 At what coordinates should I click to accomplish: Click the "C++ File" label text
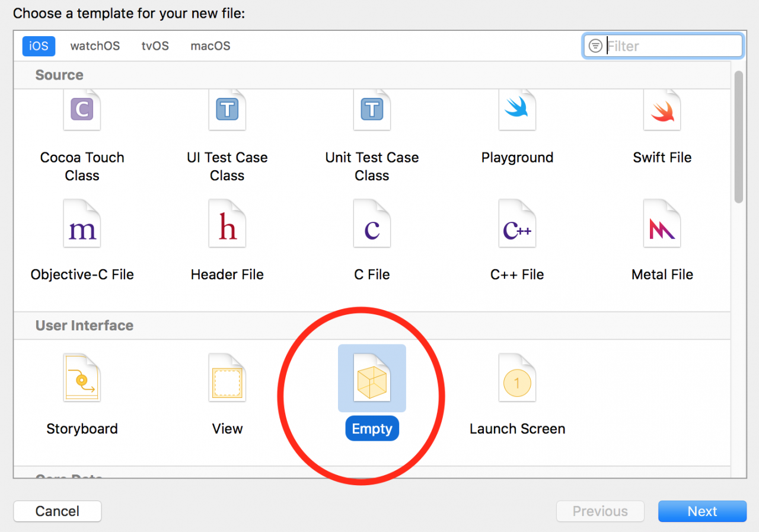coord(517,275)
